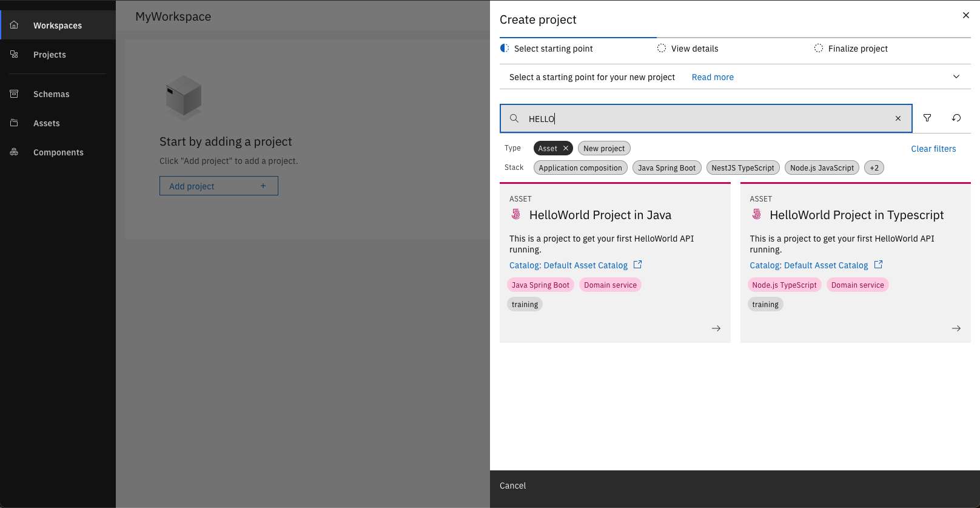Screen dimensions: 980x508
Task: Open external link icon on Typescript card catalog
Action: [878, 265]
